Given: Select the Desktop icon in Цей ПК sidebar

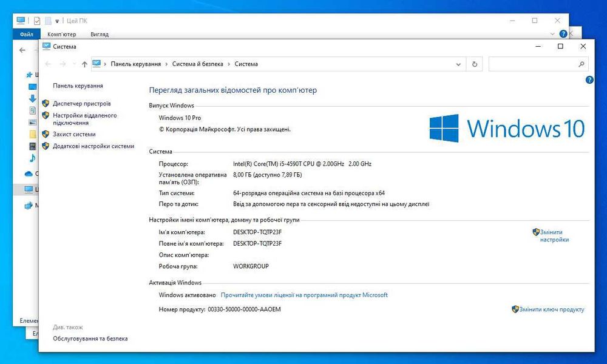Looking at the screenshot, I should 33,87.
